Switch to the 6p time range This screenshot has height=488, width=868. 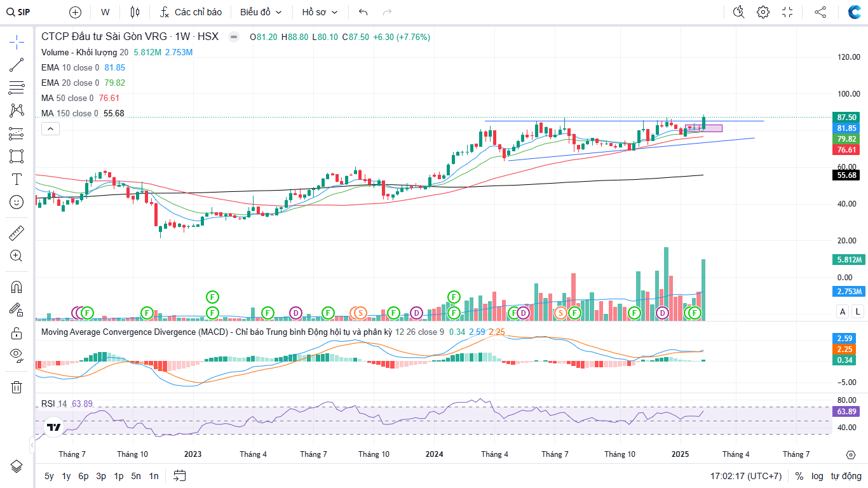click(x=83, y=476)
